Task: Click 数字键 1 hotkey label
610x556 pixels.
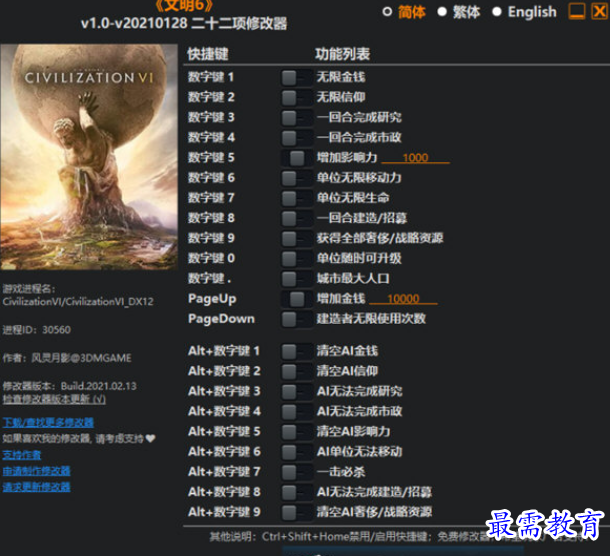Action: coord(211,77)
